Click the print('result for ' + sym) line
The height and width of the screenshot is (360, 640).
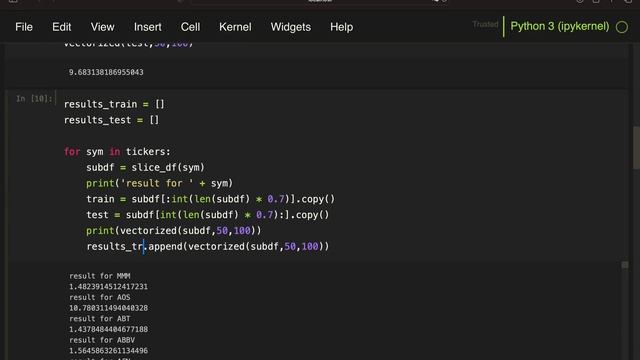[x=159, y=183]
